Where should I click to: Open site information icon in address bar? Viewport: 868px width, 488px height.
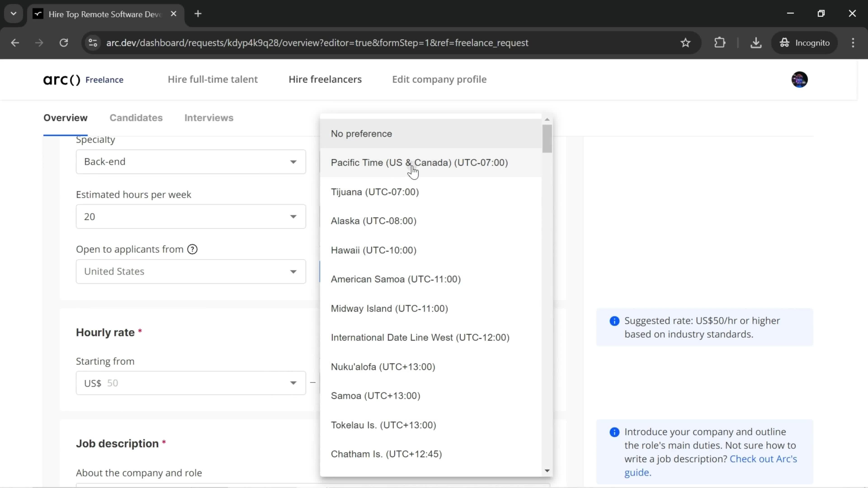coord(93,43)
